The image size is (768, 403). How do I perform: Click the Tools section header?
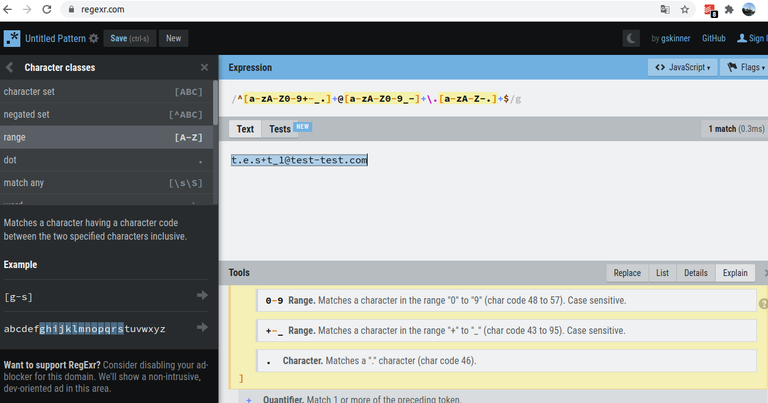239,273
